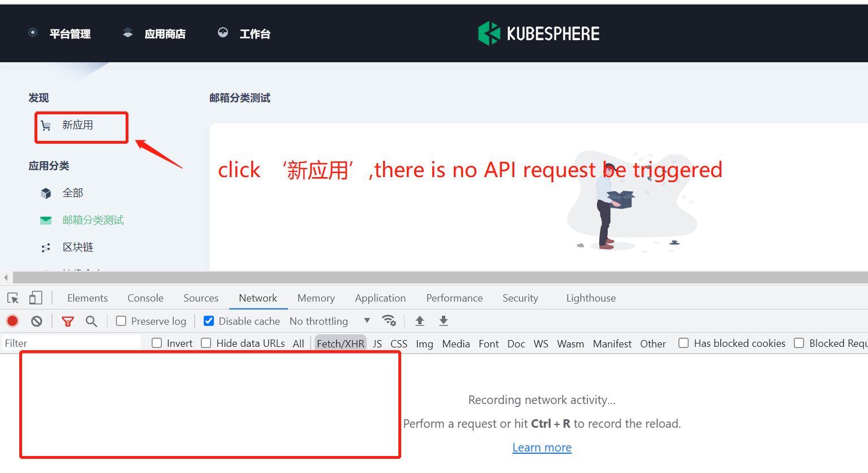Click the network Filter input field
The height and width of the screenshot is (473, 868).
click(68, 343)
